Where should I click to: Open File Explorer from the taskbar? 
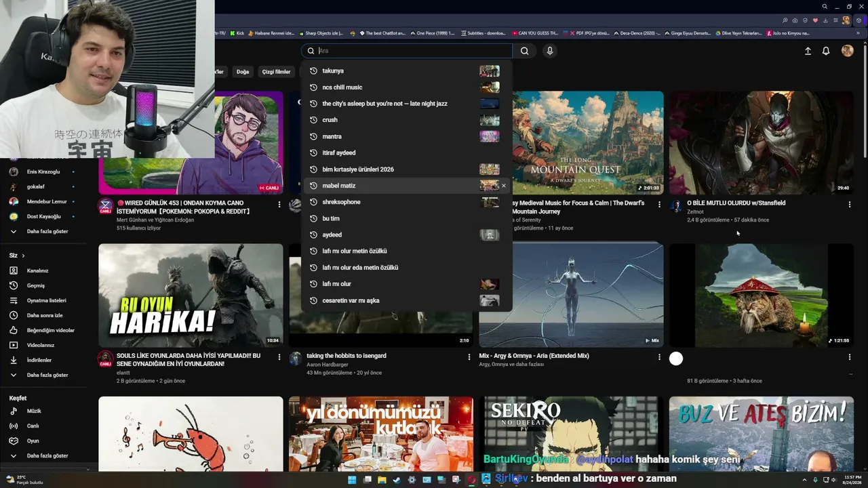(x=382, y=480)
